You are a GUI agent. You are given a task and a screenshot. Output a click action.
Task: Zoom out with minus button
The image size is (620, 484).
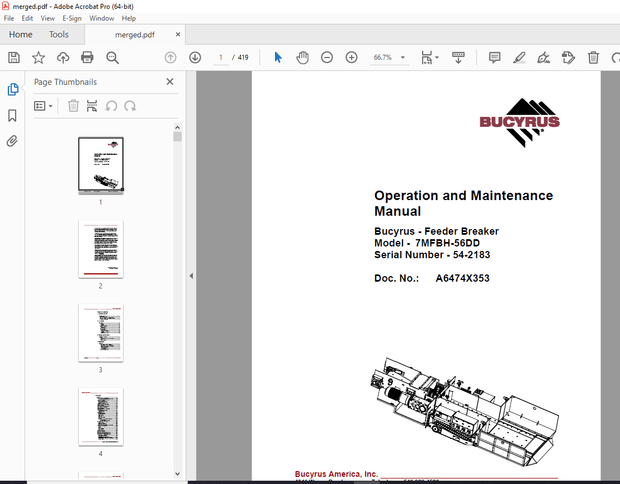(327, 58)
